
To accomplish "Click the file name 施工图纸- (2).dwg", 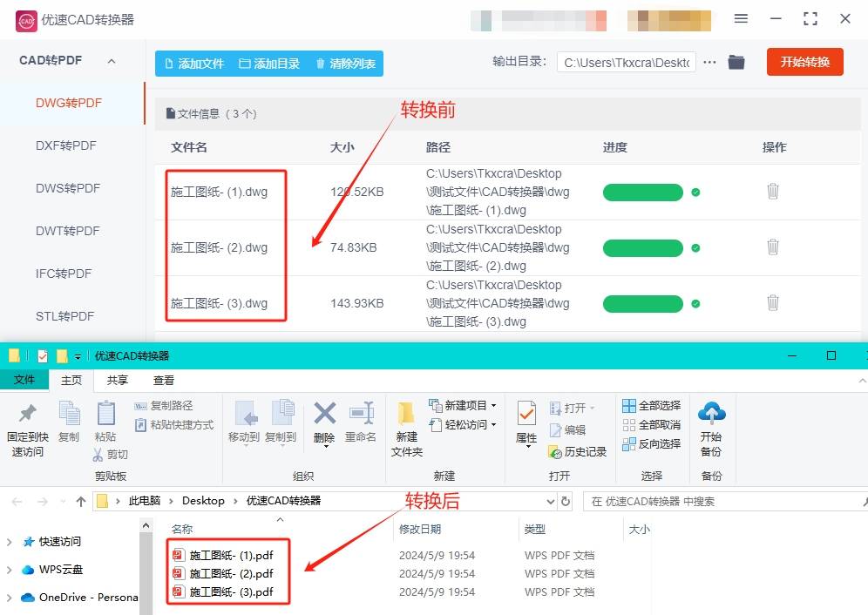I will point(219,247).
